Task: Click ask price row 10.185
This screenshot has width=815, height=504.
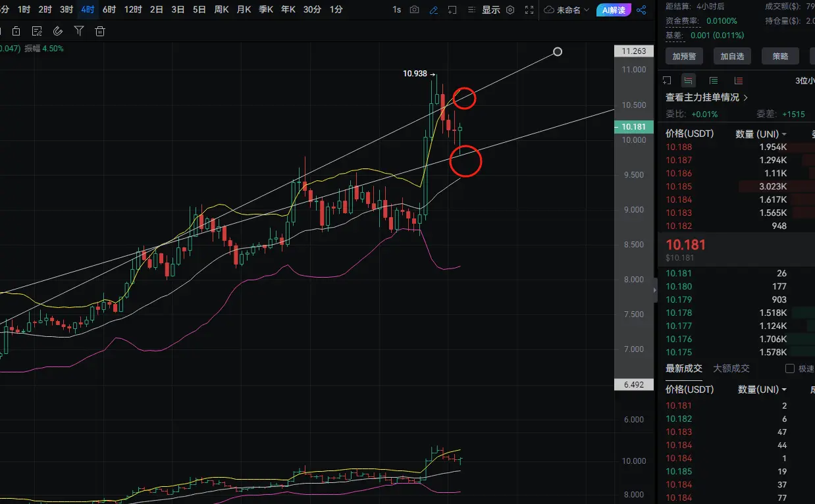Action: click(736, 186)
